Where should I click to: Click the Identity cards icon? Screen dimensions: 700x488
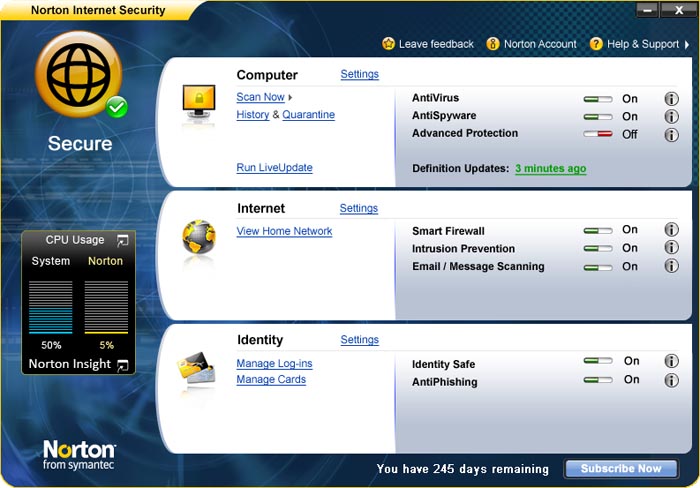(x=196, y=370)
